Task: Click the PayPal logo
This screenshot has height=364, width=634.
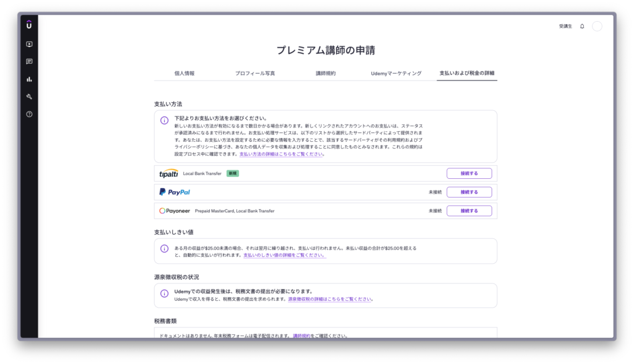Action: point(175,192)
